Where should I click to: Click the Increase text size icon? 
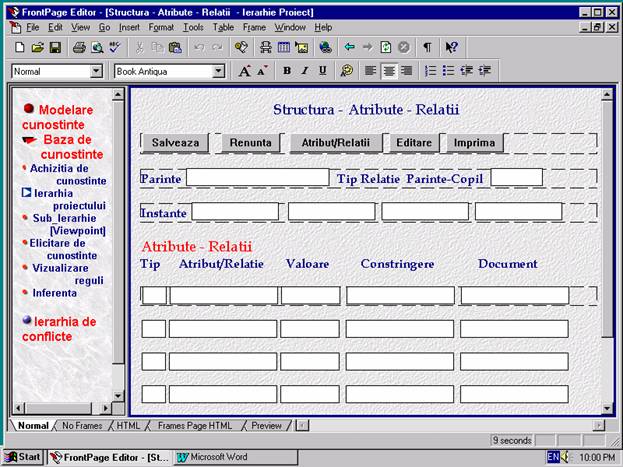point(244,71)
